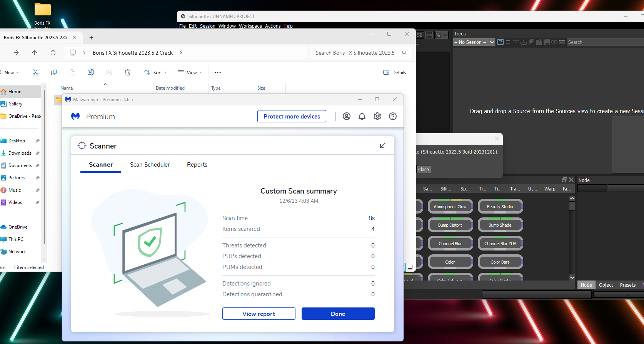The image size is (644, 344).
Task: Navigate forward in File Explorer
Action: (x=16, y=53)
